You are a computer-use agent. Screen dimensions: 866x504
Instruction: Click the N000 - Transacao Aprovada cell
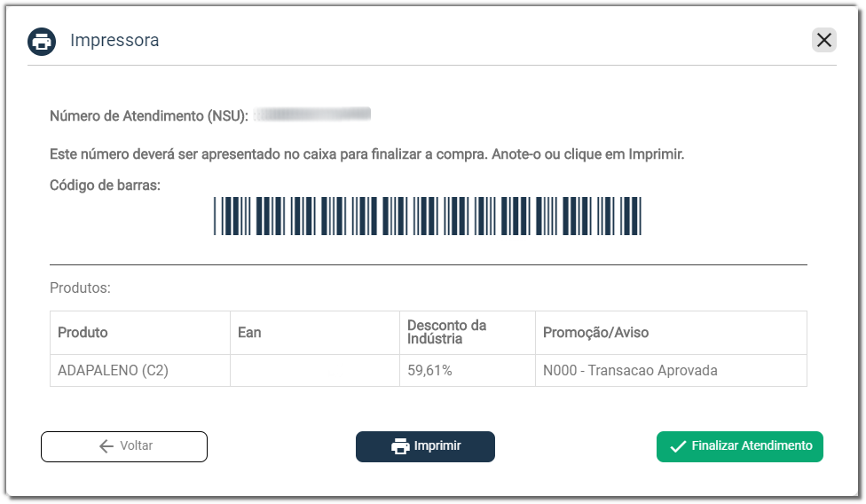point(630,371)
